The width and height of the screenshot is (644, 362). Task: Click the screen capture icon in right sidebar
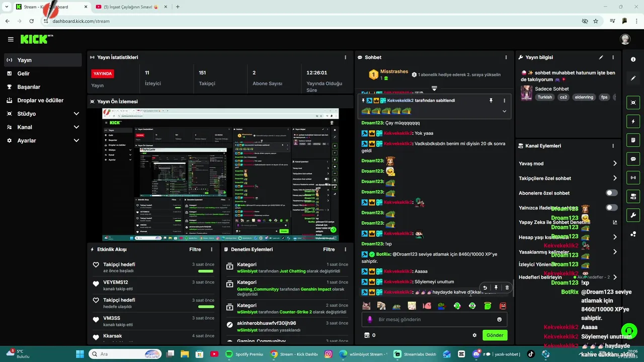[633, 103]
